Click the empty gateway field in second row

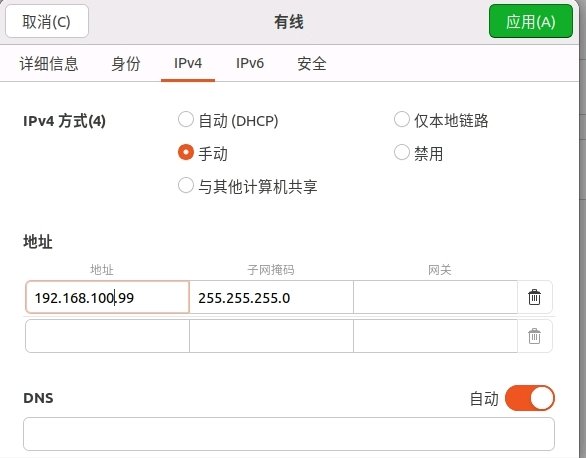tap(435, 336)
